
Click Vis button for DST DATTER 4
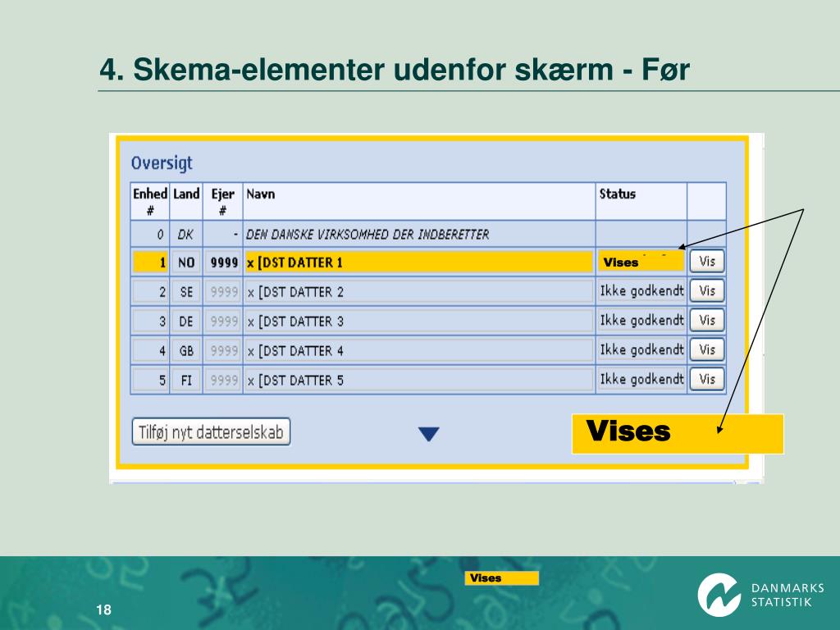[x=706, y=349]
